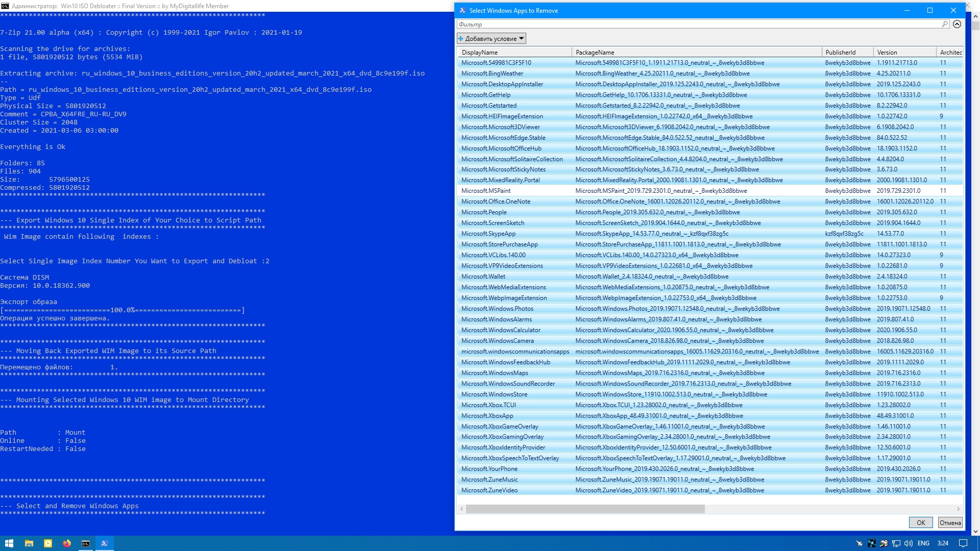The image size is (980, 551).
Task: Select the Microsoft.Getstarted row
Action: 710,106
